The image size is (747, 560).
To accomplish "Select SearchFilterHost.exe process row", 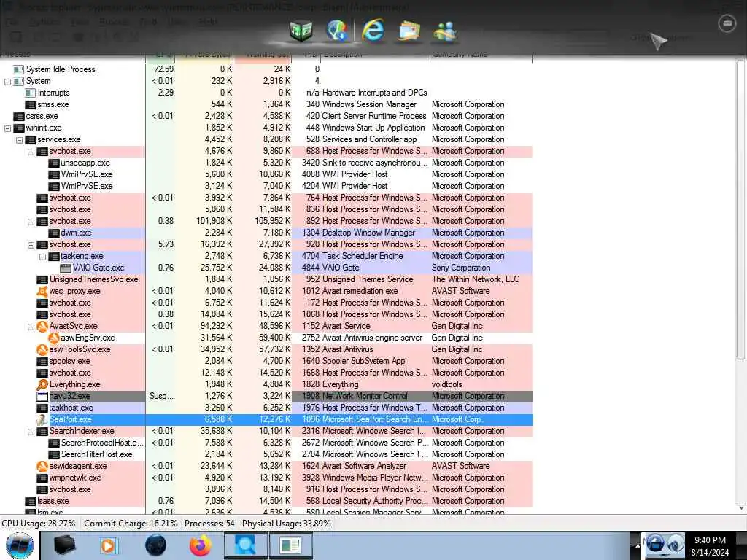I will pyautogui.click(x=266, y=454).
